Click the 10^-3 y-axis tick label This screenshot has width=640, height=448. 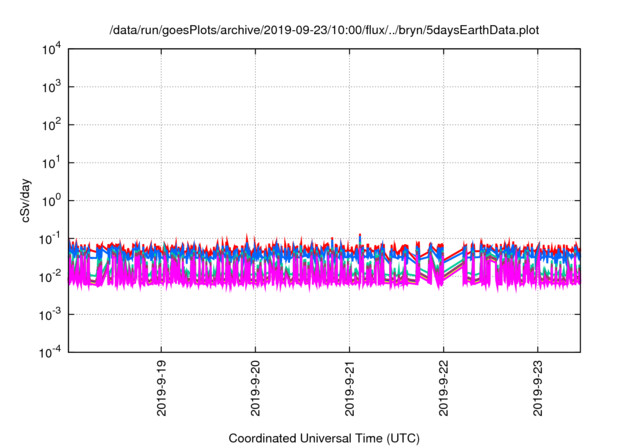(x=50, y=315)
